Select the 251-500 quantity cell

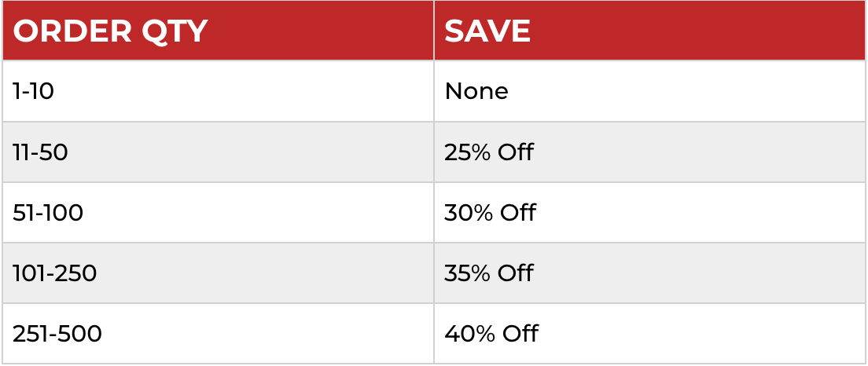coord(57,334)
